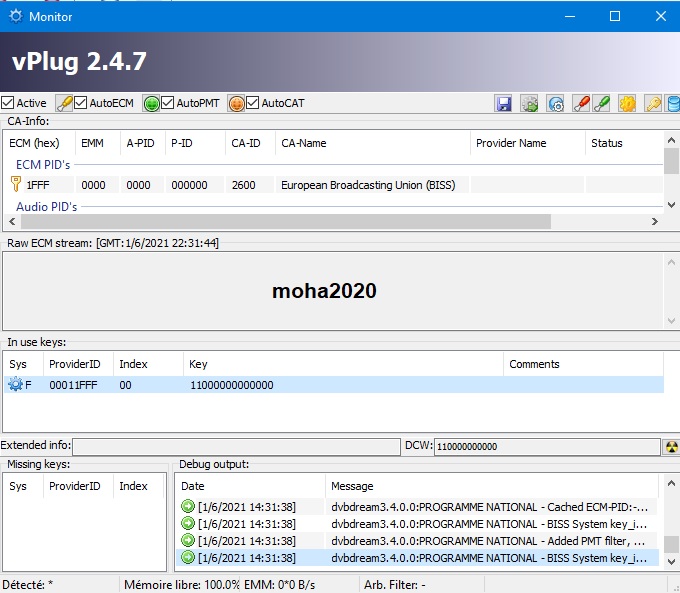Select the Cached ECM-PID debug message
The image size is (680, 593).
(418, 507)
